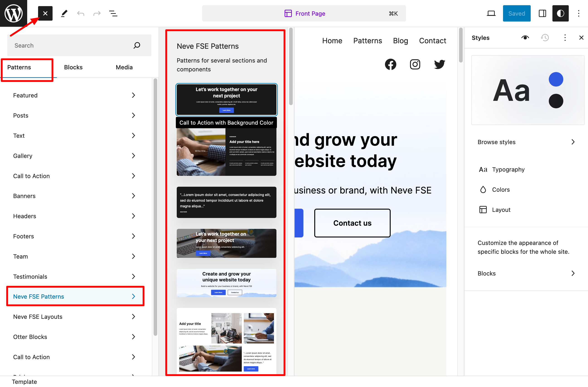Click the Blog navigation link
Image resolution: width=588 pixels, height=387 pixels.
400,41
